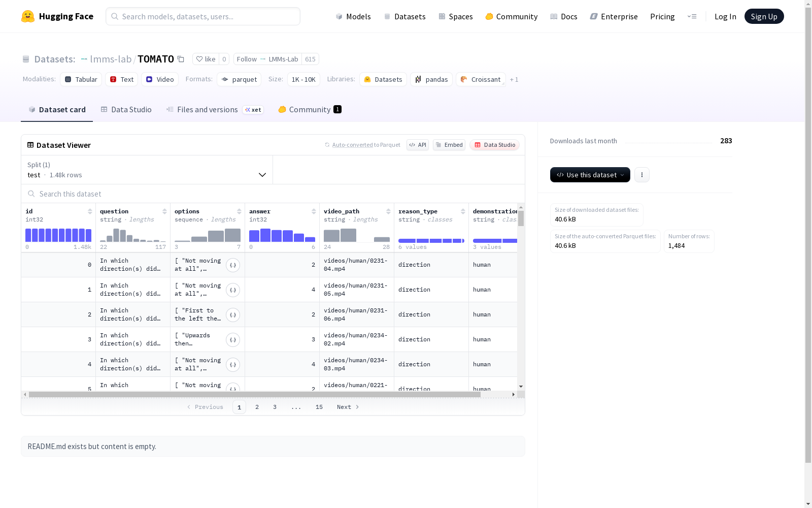Image resolution: width=812 pixels, height=508 pixels.
Task: Filter by Video modality tag
Action: [160, 79]
